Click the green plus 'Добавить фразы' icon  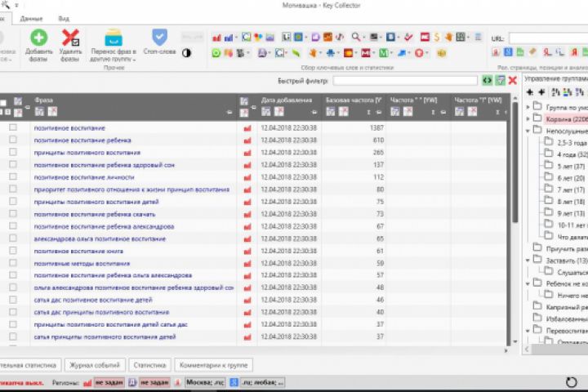(x=38, y=38)
